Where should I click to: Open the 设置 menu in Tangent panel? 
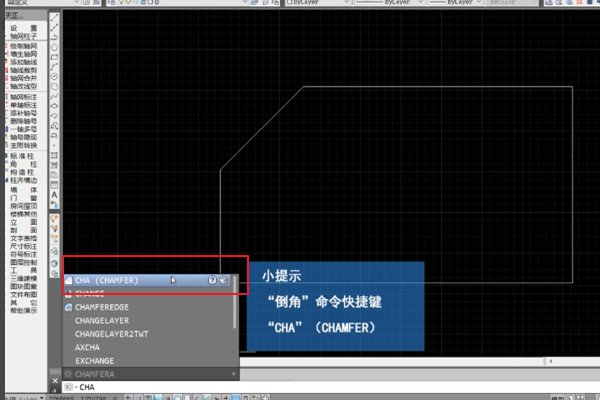pos(24,28)
